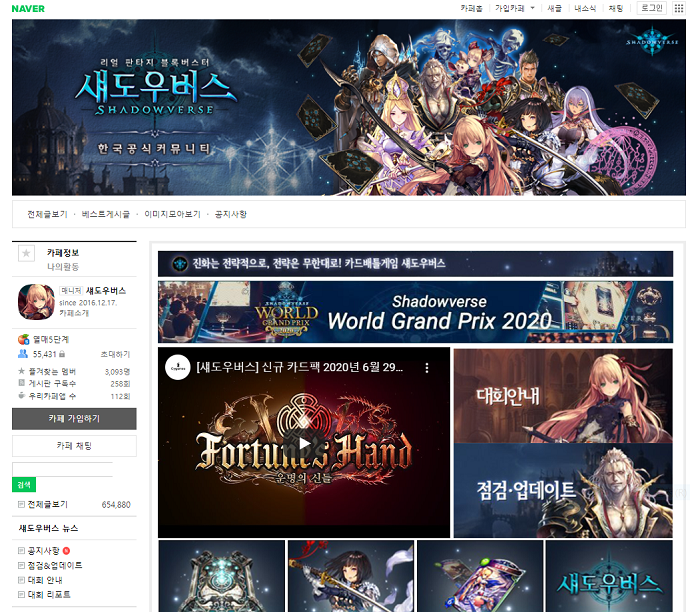Open 새글 in the top menu
The image size is (690, 612).
pos(554,8)
